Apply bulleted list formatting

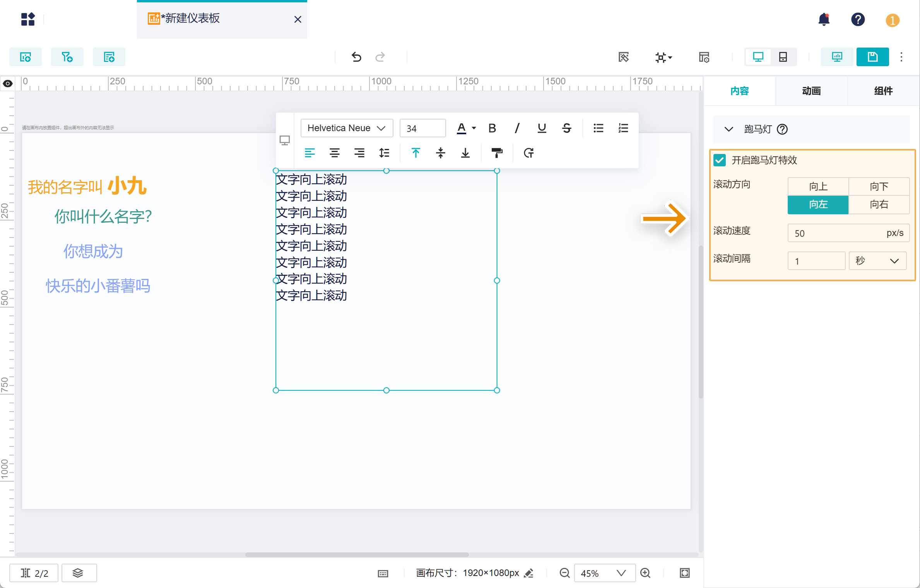tap(598, 128)
